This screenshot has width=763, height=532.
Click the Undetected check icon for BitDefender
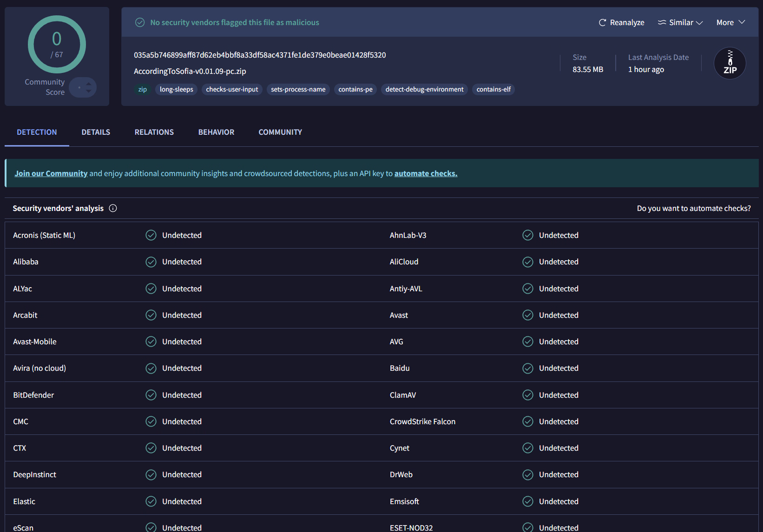(151, 395)
